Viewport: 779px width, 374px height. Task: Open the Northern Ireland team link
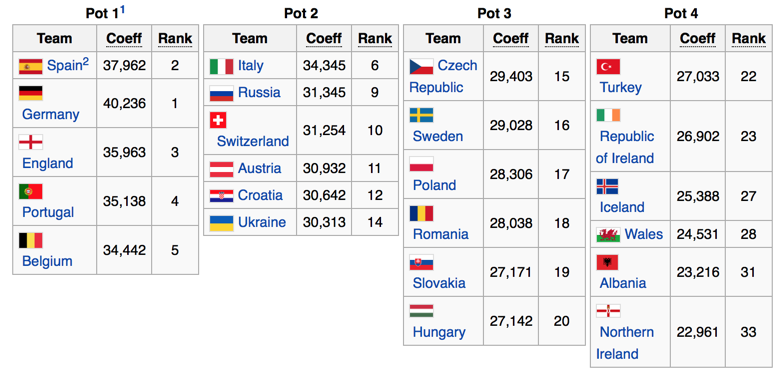[624, 343]
